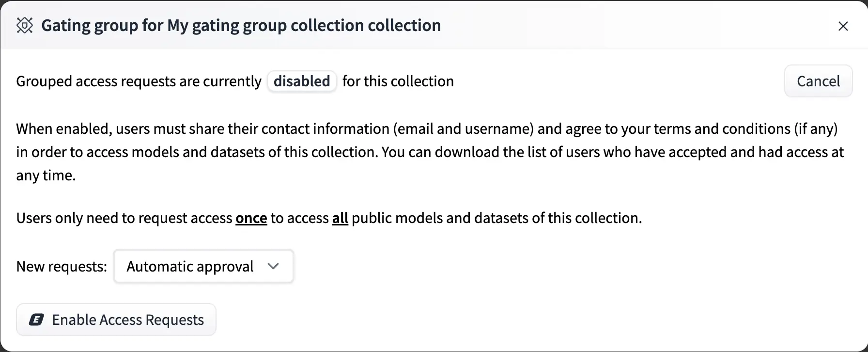The height and width of the screenshot is (352, 868).
Task: Click the phrase "(email and username)"
Action: click(464, 129)
